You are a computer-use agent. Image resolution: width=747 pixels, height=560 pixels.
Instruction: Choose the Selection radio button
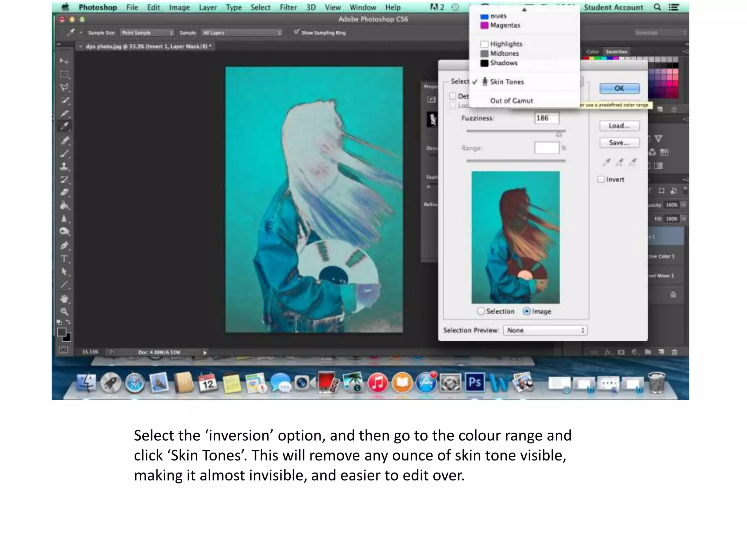click(481, 311)
